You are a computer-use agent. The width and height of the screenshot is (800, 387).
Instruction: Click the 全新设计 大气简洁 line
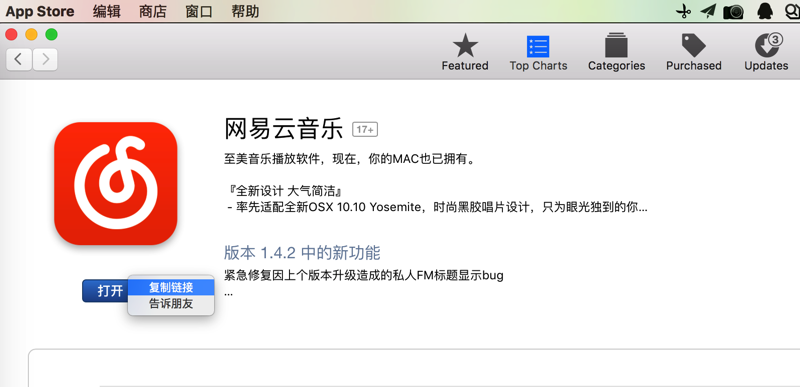(x=285, y=191)
